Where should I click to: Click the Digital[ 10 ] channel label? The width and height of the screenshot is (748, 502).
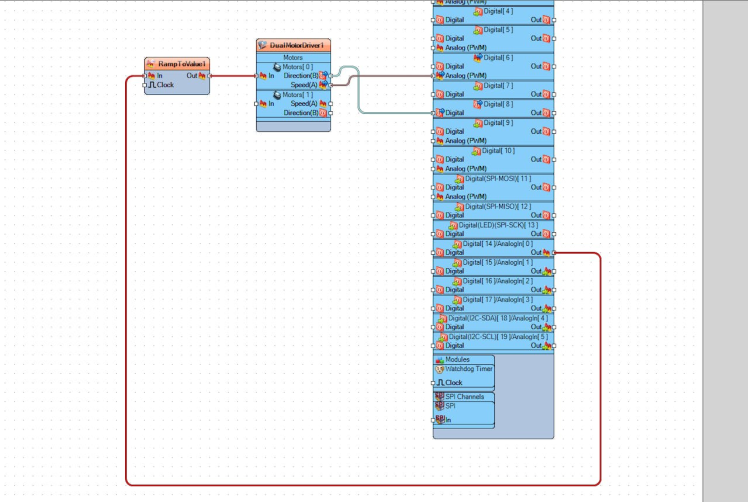click(499, 151)
